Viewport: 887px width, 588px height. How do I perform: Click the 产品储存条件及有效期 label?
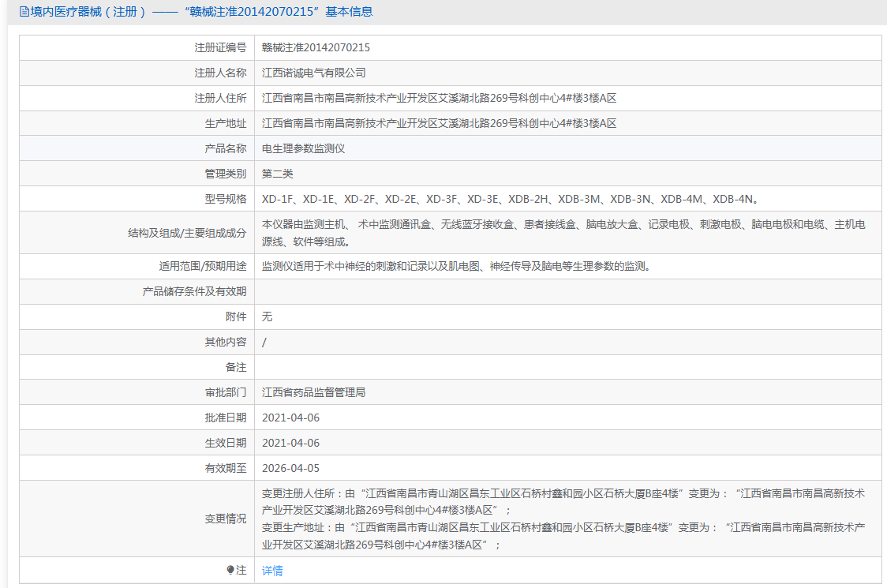(195, 291)
